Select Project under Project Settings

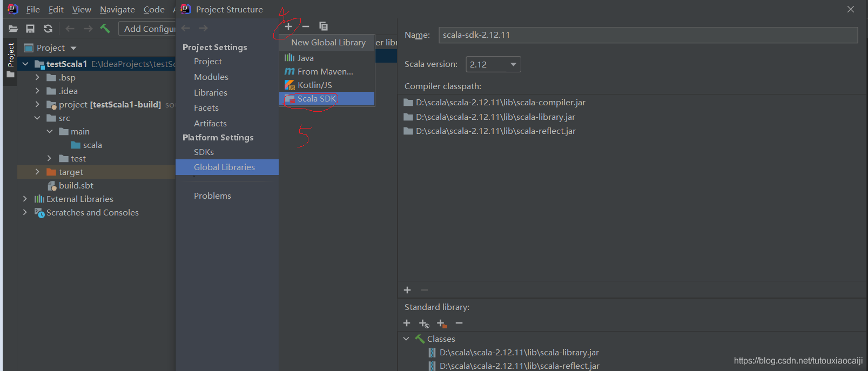(x=208, y=62)
